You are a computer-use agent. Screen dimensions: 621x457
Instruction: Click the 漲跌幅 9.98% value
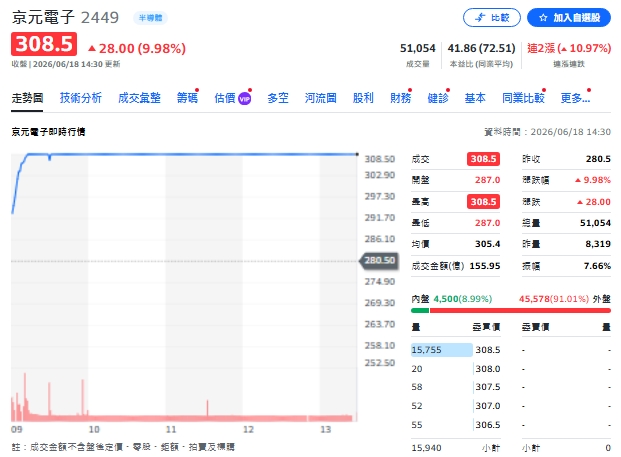pos(593,180)
